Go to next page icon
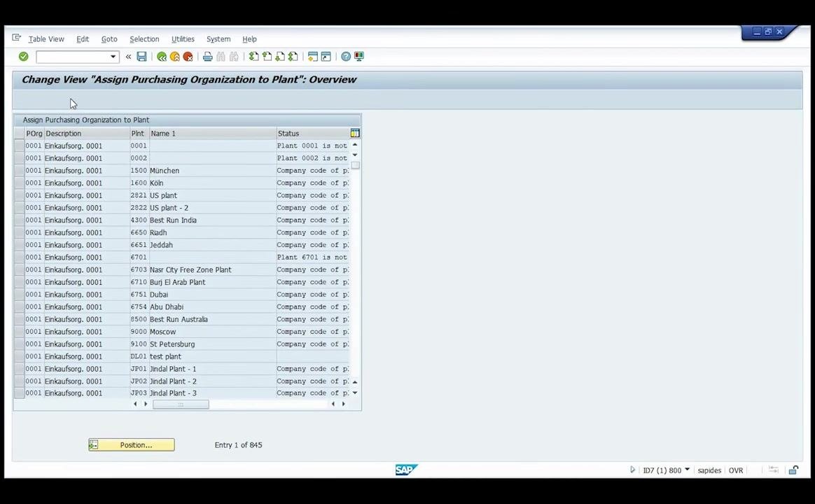This screenshot has width=815, height=504. pyautogui.click(x=279, y=56)
